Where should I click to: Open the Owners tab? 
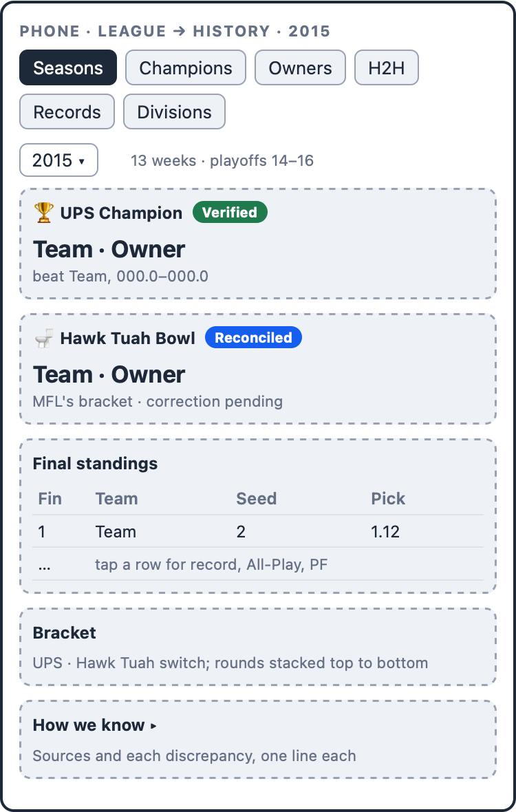coord(300,67)
